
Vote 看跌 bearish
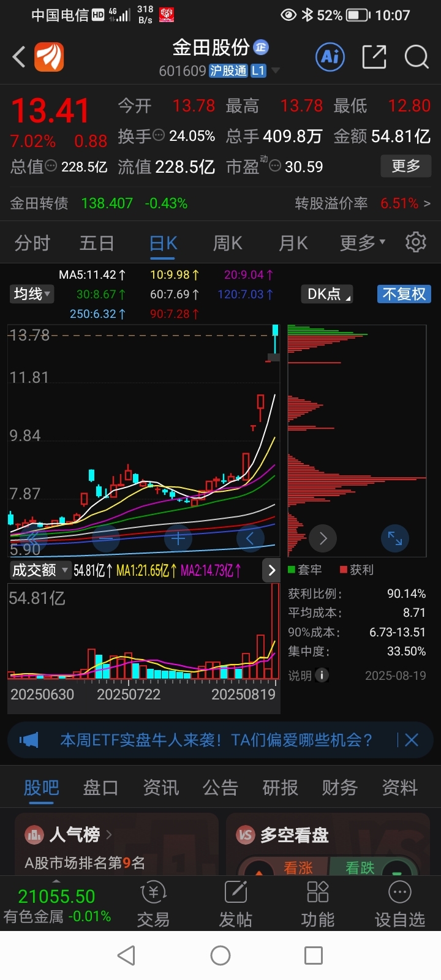point(360,867)
